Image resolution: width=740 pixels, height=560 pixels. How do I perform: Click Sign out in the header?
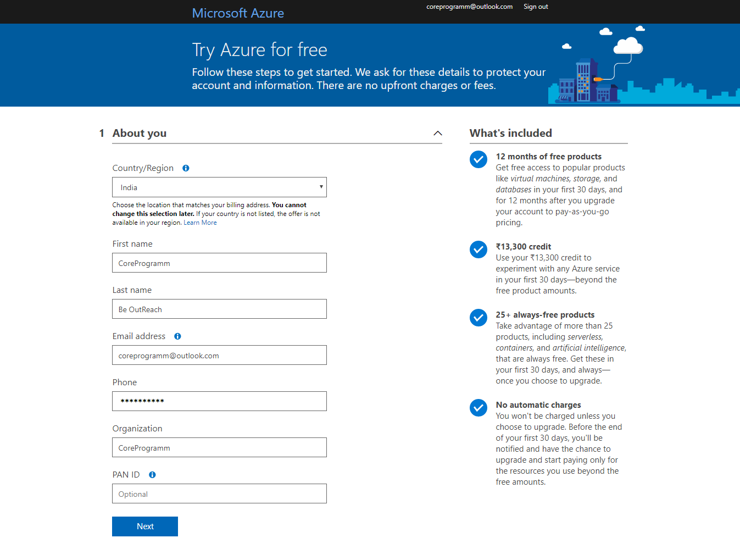point(536,7)
